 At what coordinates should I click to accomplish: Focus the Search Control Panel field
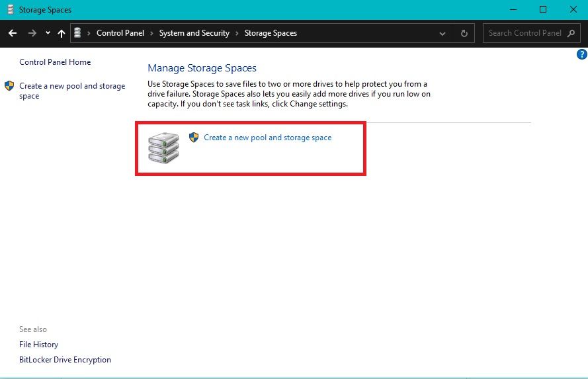[x=524, y=33]
